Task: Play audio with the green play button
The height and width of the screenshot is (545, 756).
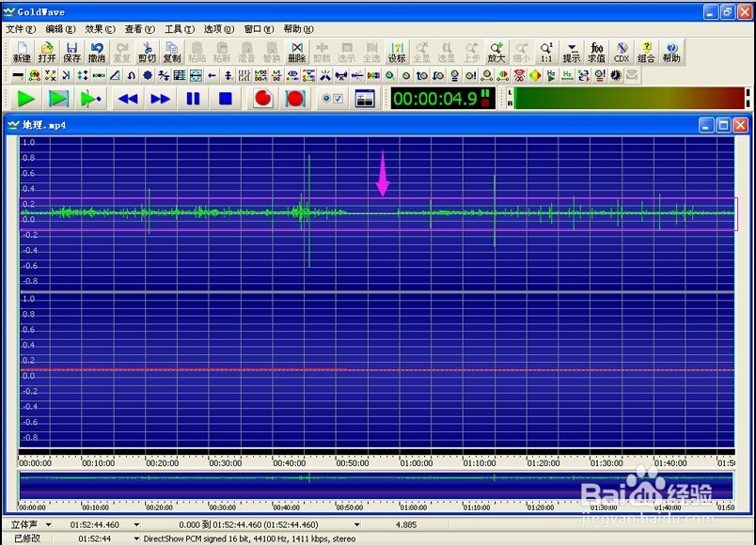Action: click(x=25, y=99)
